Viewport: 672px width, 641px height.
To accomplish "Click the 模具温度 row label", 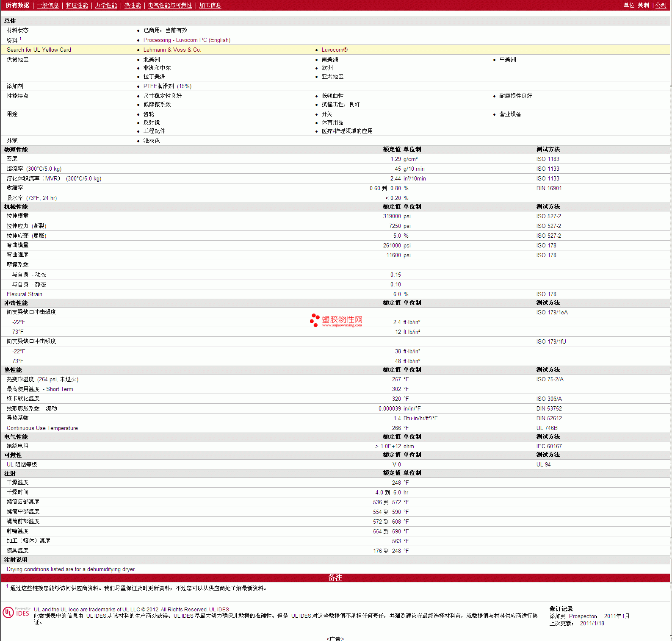I will (x=17, y=551).
